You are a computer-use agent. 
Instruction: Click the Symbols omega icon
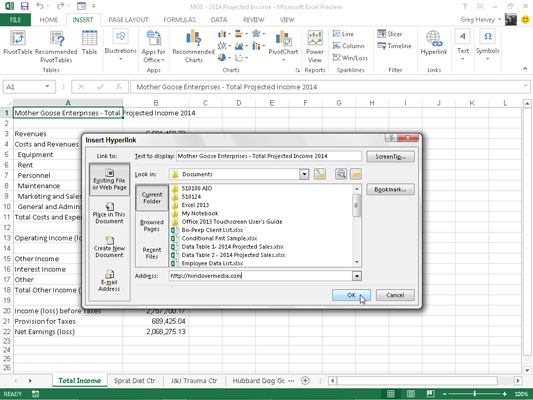point(487,42)
